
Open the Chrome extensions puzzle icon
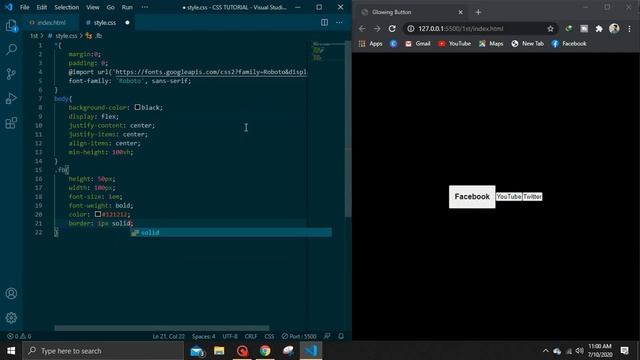click(599, 29)
